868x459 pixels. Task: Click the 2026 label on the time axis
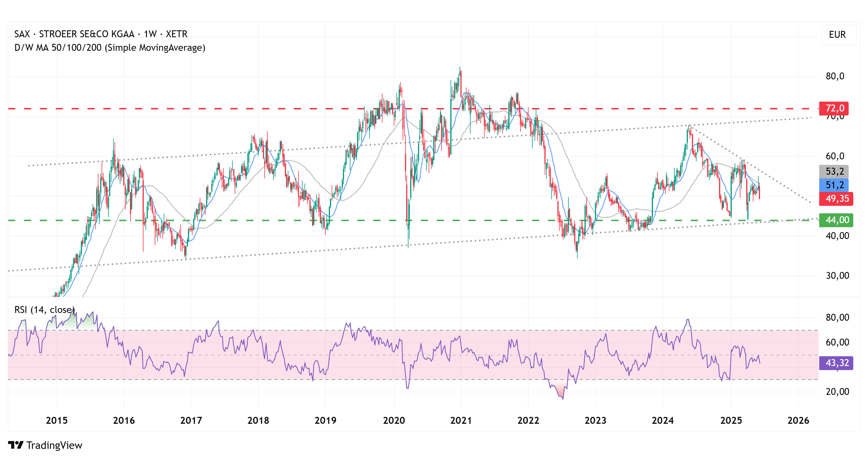pyautogui.click(x=798, y=421)
